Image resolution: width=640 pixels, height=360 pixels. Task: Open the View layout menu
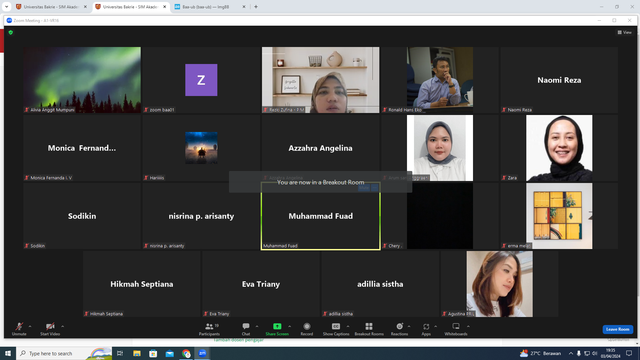624,32
